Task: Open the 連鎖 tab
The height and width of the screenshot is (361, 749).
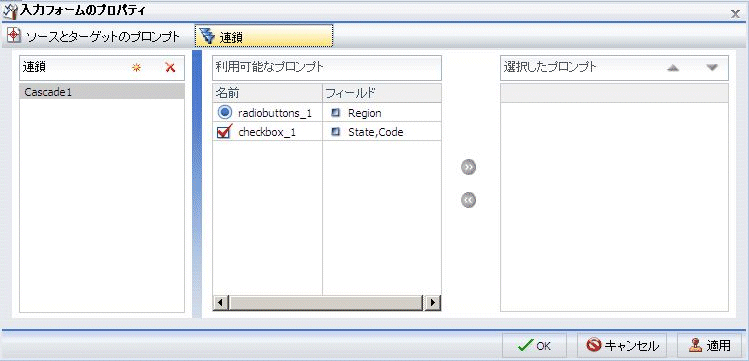Action: (x=264, y=37)
